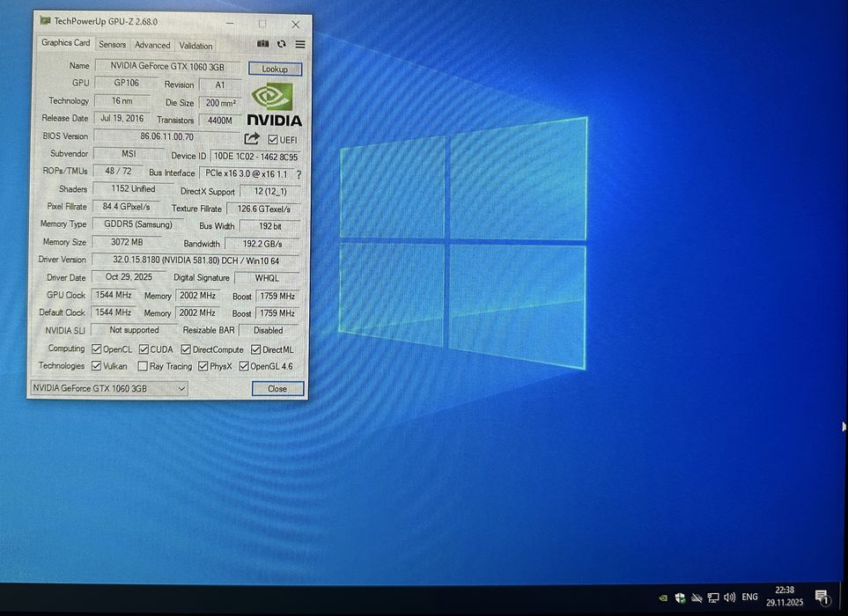Enable the Ray Tracing checkbox
Screen dimensions: 848x616
[x=143, y=366]
